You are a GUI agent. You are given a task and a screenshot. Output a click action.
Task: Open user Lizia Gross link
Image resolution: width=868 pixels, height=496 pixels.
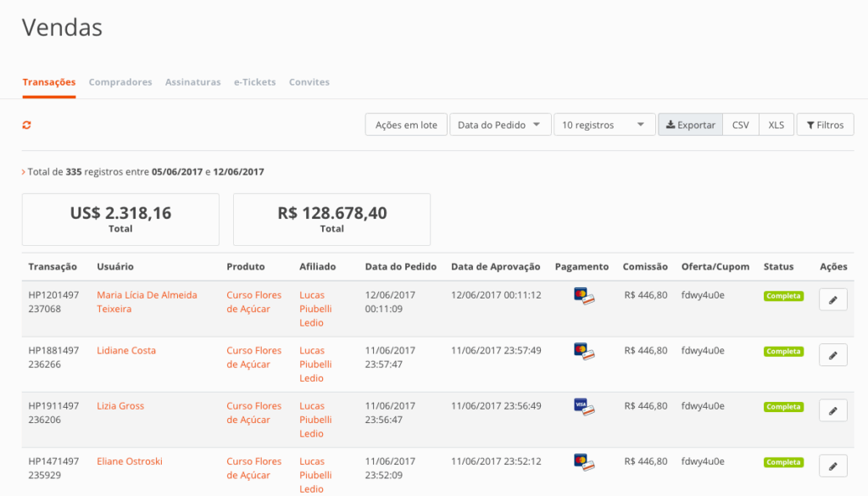(x=120, y=406)
